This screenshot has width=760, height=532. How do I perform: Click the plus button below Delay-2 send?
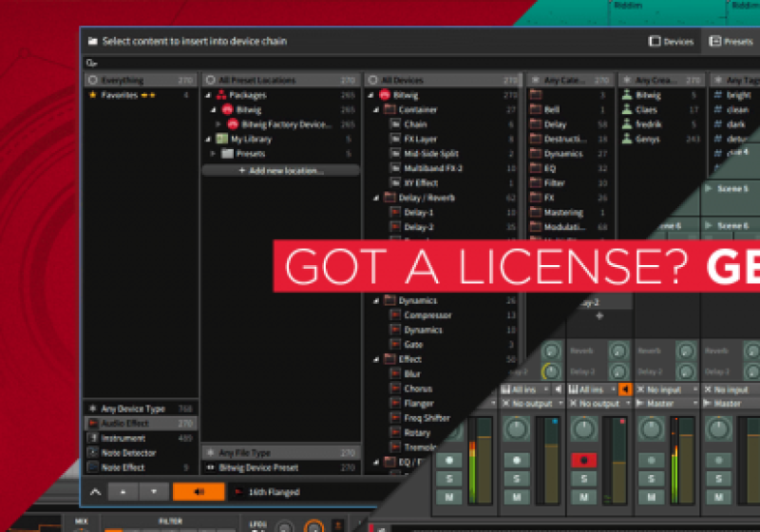(599, 316)
